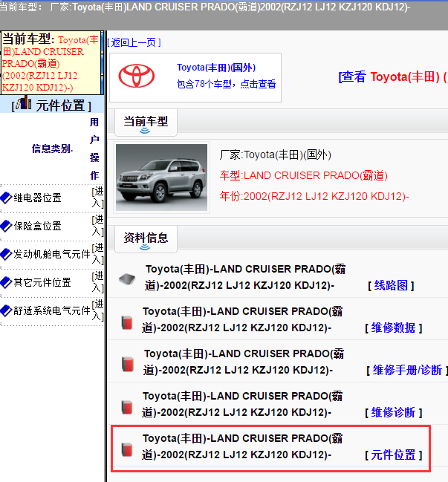Click the icon beside 元件位置 header
The width and height of the screenshot is (448, 482).
pyautogui.click(x=24, y=102)
